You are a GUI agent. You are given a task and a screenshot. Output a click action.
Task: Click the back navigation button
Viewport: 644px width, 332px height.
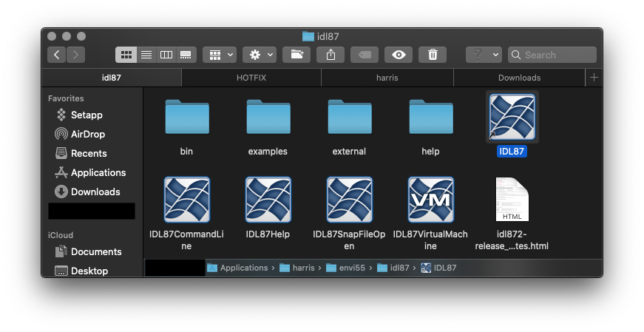tap(57, 55)
